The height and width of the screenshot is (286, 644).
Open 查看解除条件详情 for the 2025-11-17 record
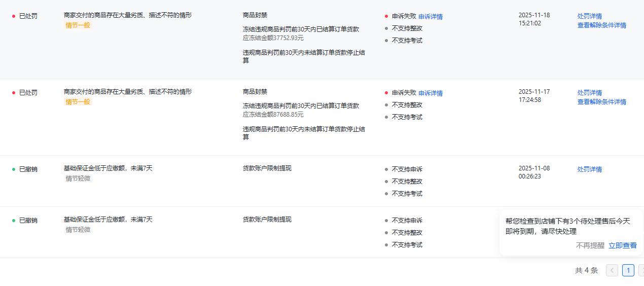pos(601,102)
